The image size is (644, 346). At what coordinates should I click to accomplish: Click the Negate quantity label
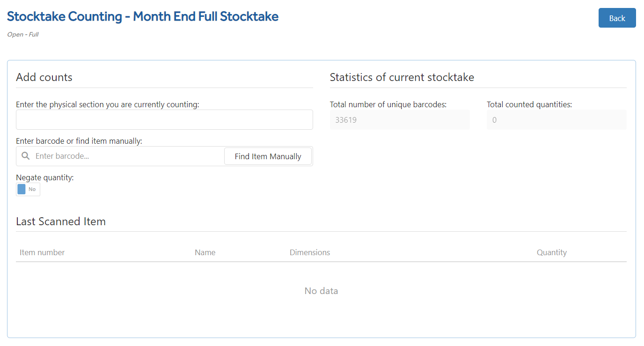[45, 177]
